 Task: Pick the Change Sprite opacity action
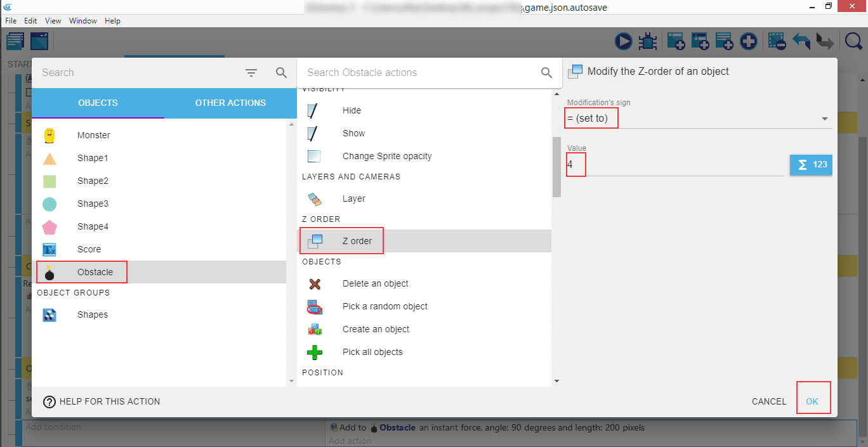pyautogui.click(x=386, y=156)
